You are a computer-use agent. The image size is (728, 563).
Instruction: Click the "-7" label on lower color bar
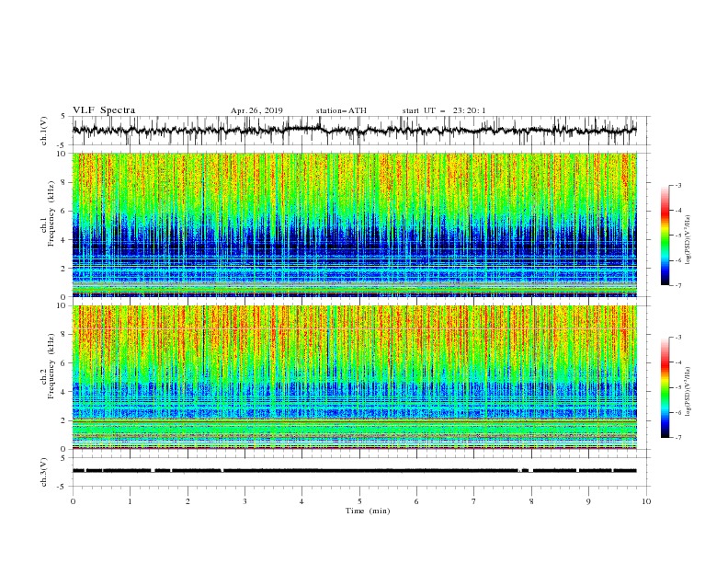[678, 438]
